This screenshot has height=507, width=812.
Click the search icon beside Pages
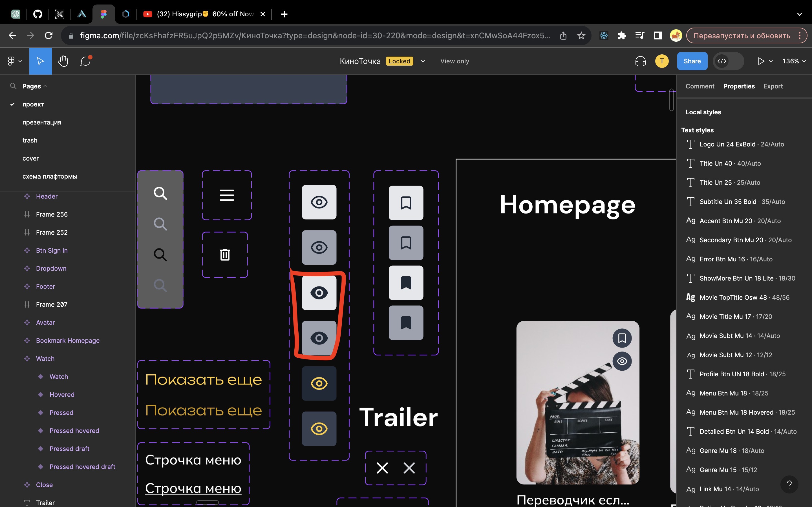click(13, 86)
